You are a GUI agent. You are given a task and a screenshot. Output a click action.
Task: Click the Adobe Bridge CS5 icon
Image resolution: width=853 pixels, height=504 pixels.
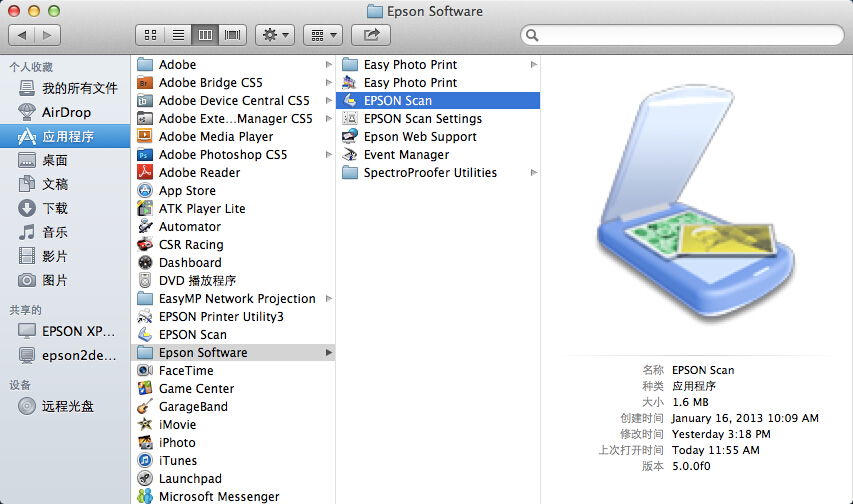[x=145, y=83]
